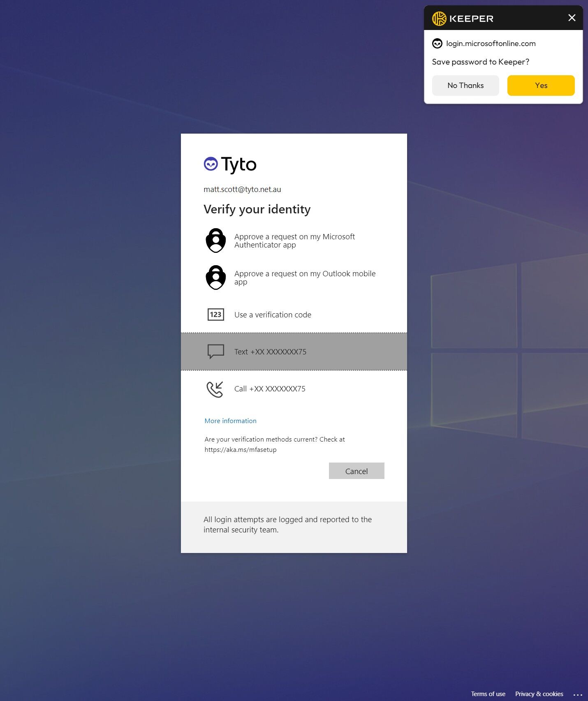Click the Outlook mobile app lock icon

coord(216,278)
